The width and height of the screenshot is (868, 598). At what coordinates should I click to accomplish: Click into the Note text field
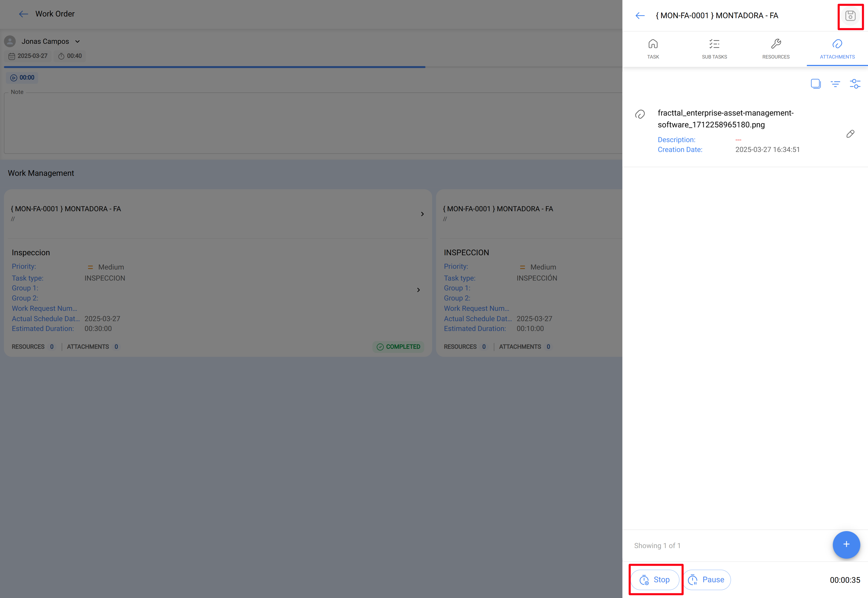(x=313, y=122)
